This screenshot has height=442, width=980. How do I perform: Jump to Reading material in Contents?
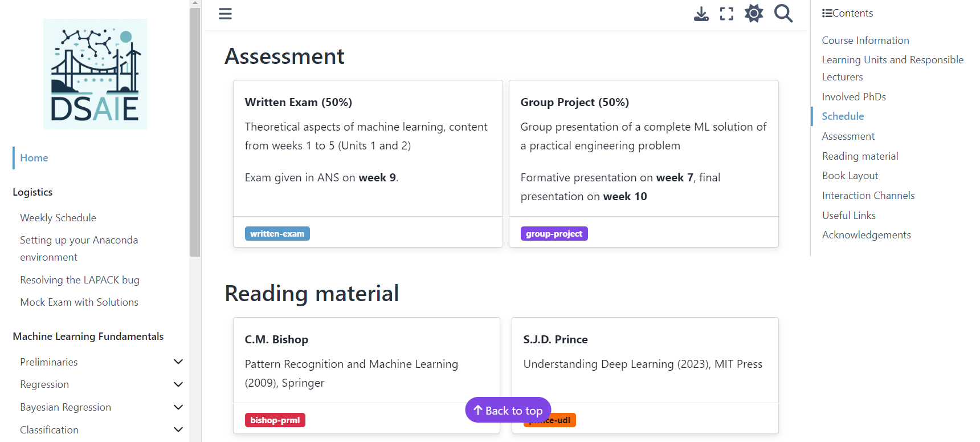(860, 156)
